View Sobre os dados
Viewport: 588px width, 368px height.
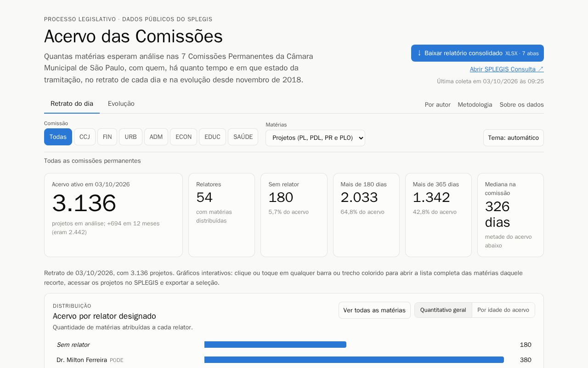pos(522,104)
